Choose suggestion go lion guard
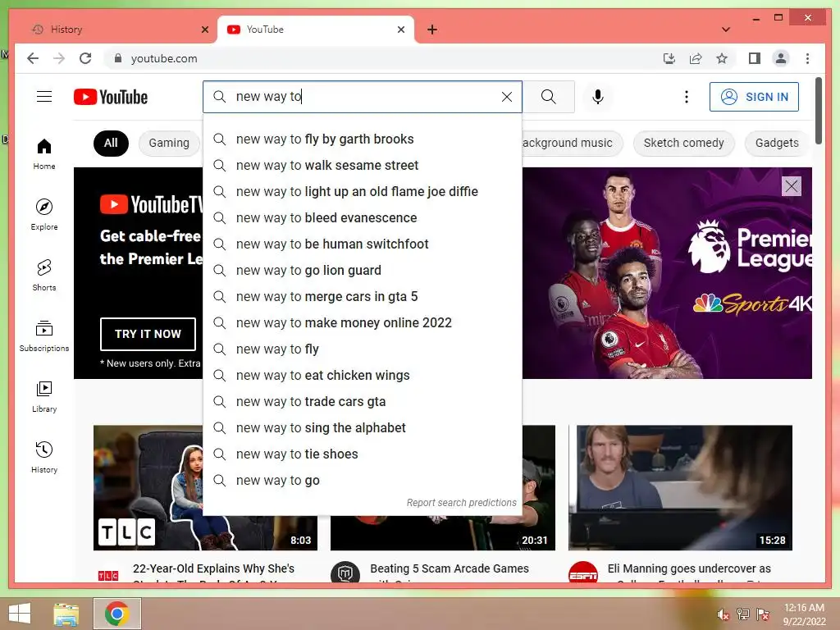 coord(363,271)
